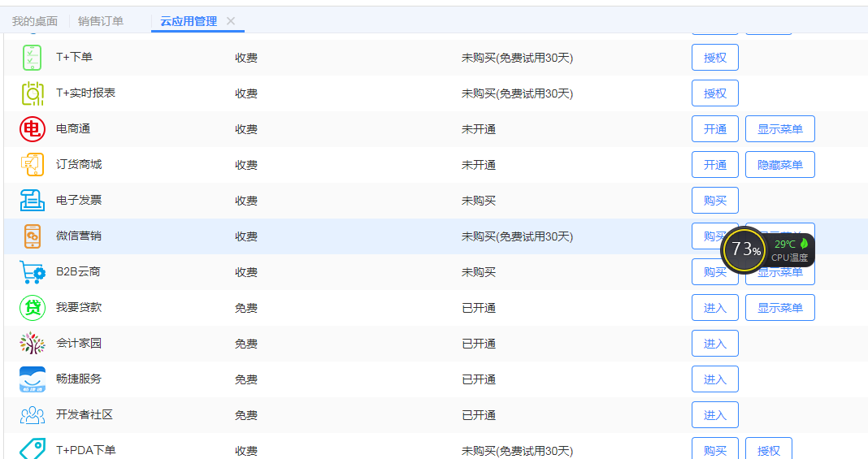868x459 pixels.
Task: Click 开通 for 电商通
Action: tap(714, 129)
